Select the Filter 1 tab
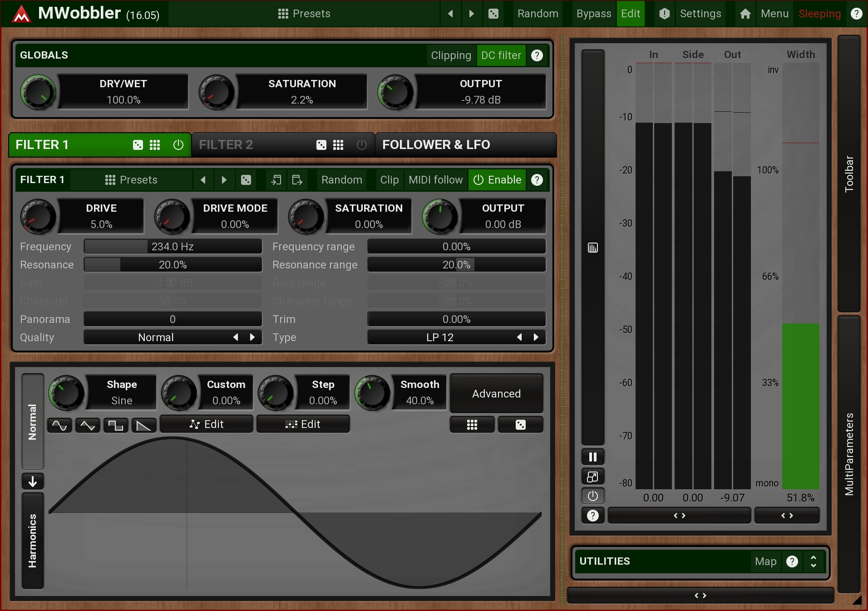The width and height of the screenshot is (868, 611). pyautogui.click(x=100, y=145)
